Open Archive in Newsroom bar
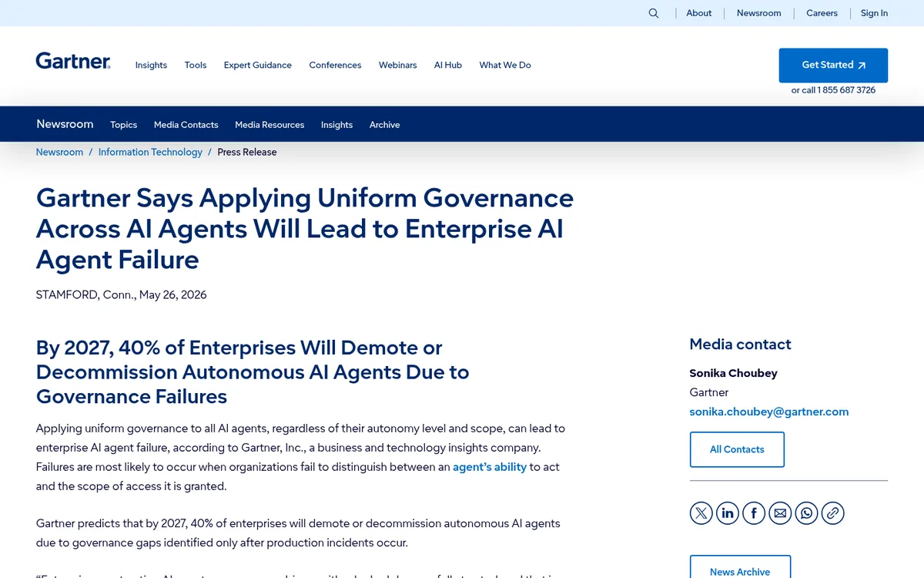Screen dimensions: 924x578 pyautogui.click(x=384, y=125)
